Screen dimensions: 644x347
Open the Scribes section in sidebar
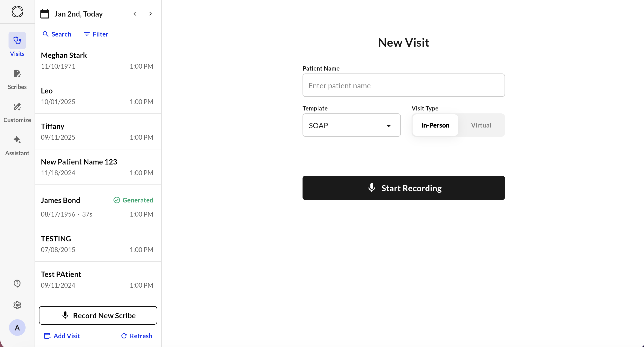click(x=17, y=79)
